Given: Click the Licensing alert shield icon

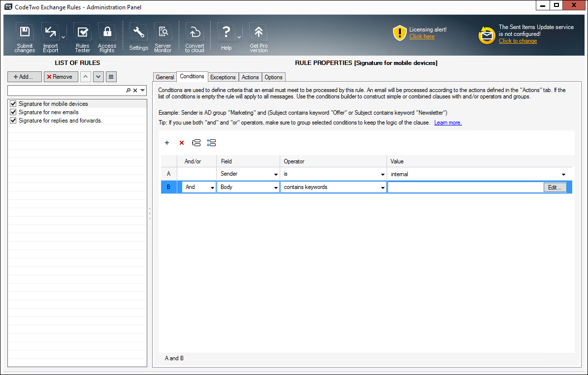Looking at the screenshot, I should 400,33.
